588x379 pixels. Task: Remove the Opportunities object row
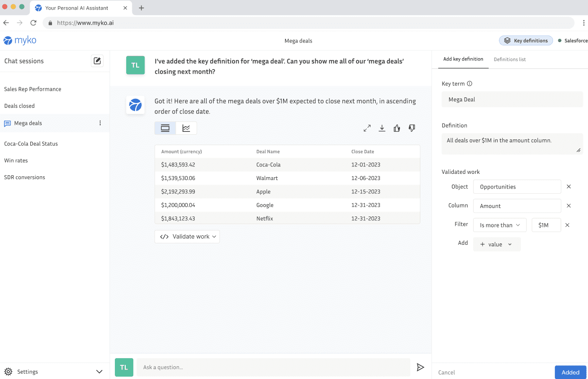click(x=569, y=187)
